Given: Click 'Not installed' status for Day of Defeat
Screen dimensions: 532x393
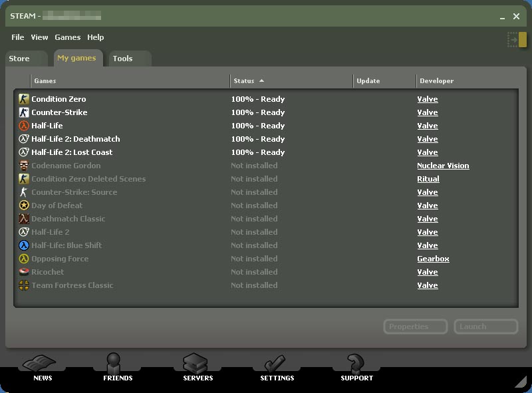Looking at the screenshot, I should [254, 205].
